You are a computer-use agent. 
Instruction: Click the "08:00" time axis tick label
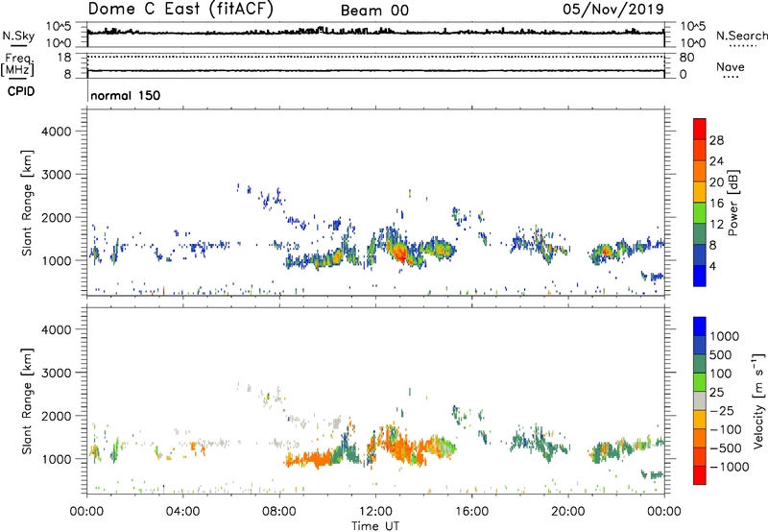pyautogui.click(x=279, y=512)
